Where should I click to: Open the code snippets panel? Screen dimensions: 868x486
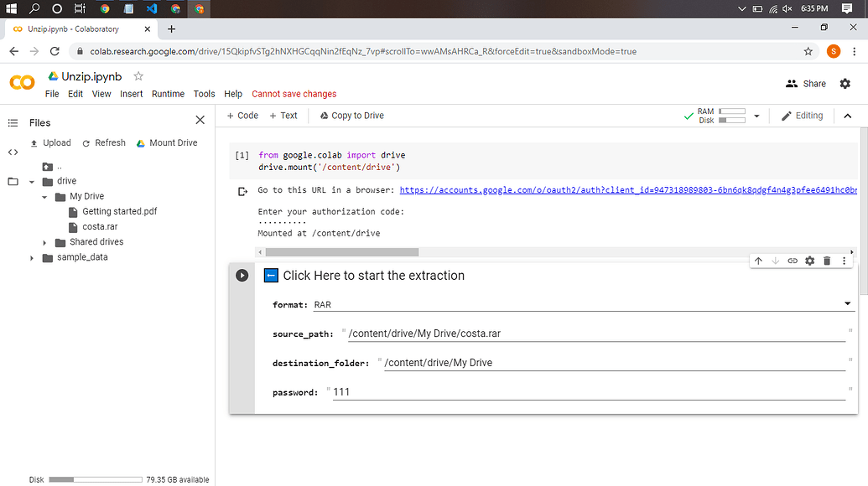tap(13, 153)
